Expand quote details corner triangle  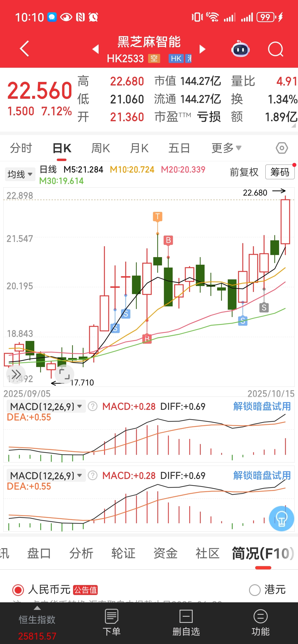click(x=294, y=125)
